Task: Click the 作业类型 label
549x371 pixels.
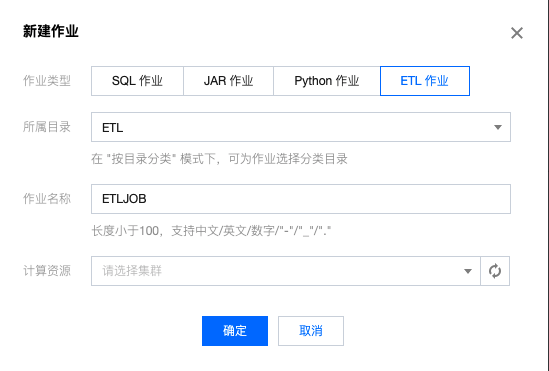Action: point(47,81)
